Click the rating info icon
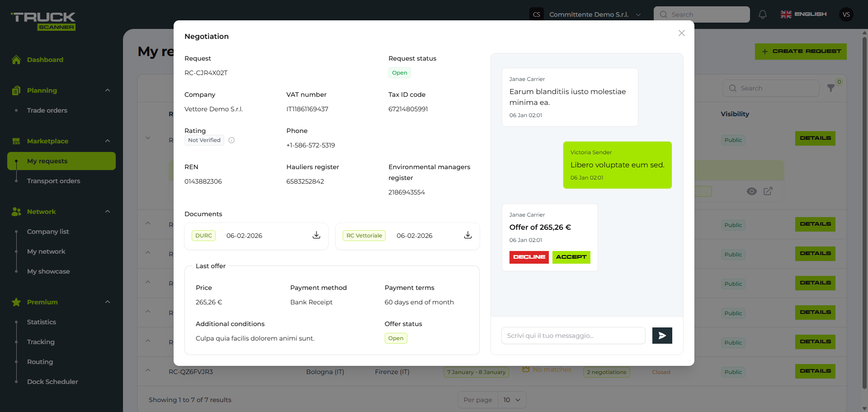The height and width of the screenshot is (412, 868). [231, 140]
